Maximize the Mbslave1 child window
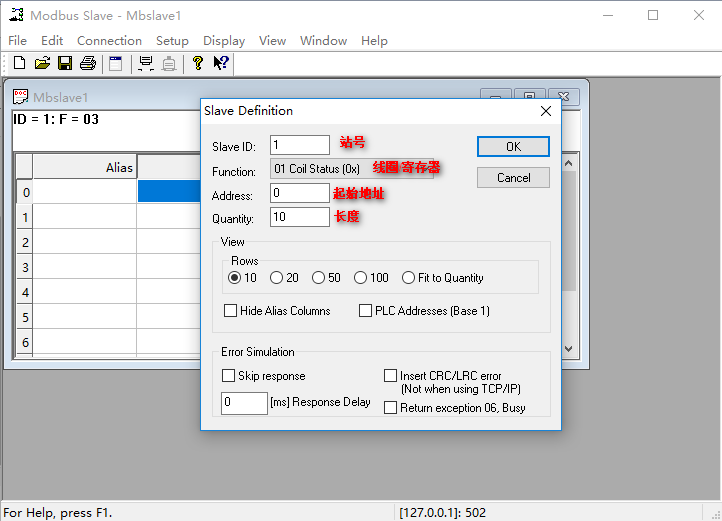 click(530, 96)
